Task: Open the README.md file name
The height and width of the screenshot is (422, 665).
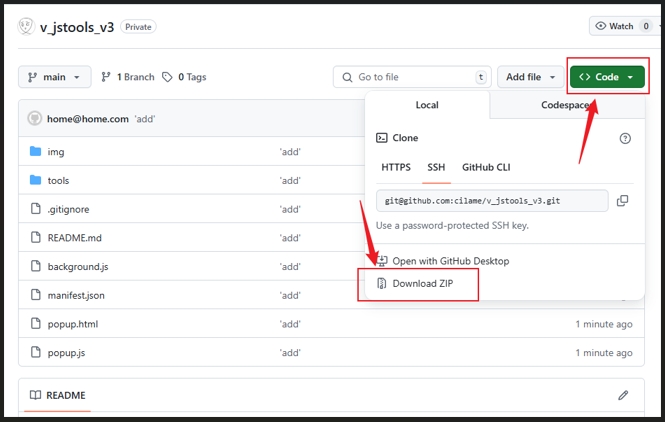Action: (74, 238)
